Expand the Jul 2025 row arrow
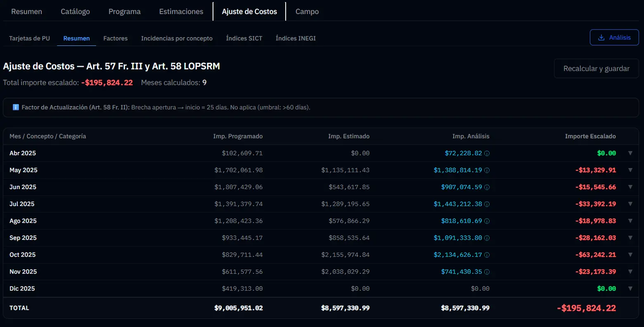Viewport: 644px width, 327px height. tap(630, 204)
